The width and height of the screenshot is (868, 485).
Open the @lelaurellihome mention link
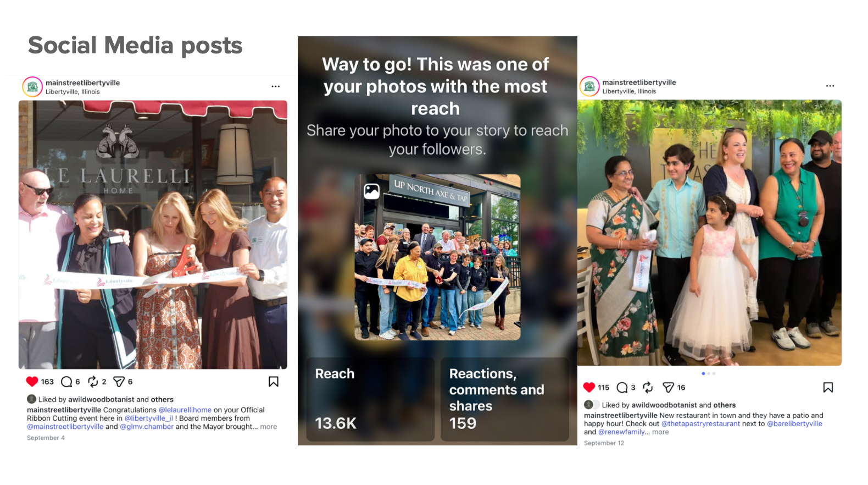click(185, 410)
